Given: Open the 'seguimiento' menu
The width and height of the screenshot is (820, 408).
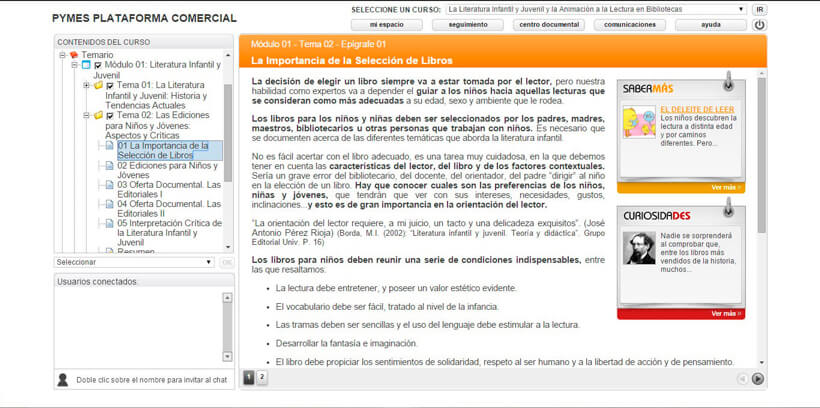Looking at the screenshot, I should click(x=468, y=25).
